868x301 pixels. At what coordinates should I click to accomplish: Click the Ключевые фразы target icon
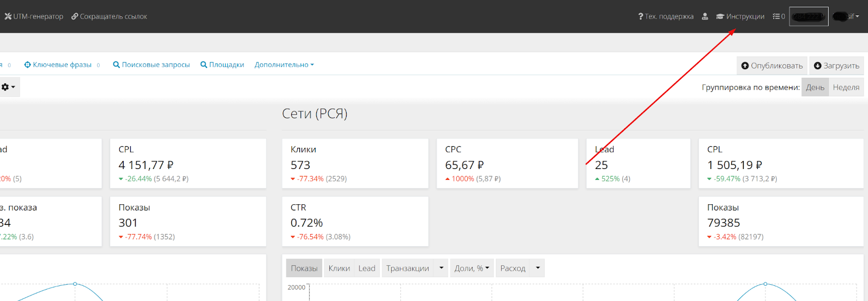pos(28,65)
